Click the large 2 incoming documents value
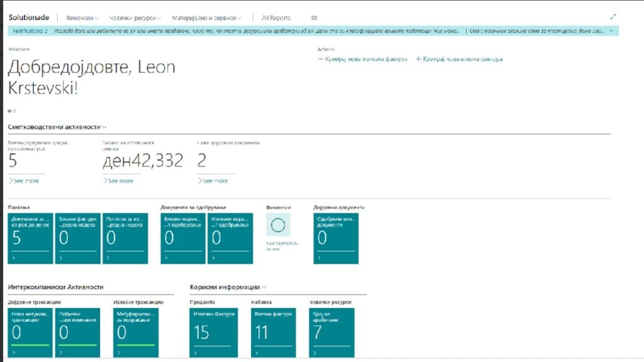This screenshot has width=644, height=362. click(x=202, y=161)
